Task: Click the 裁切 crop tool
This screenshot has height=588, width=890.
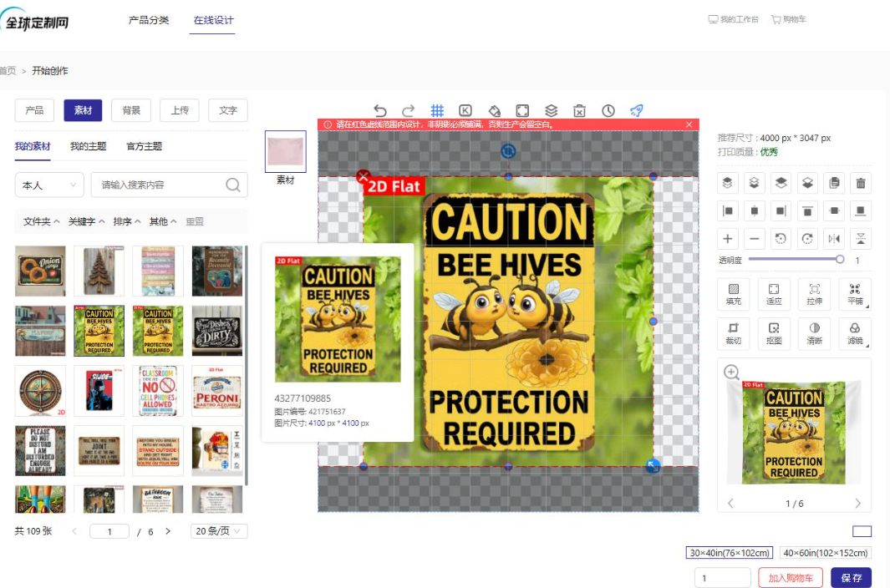Action: tap(734, 333)
